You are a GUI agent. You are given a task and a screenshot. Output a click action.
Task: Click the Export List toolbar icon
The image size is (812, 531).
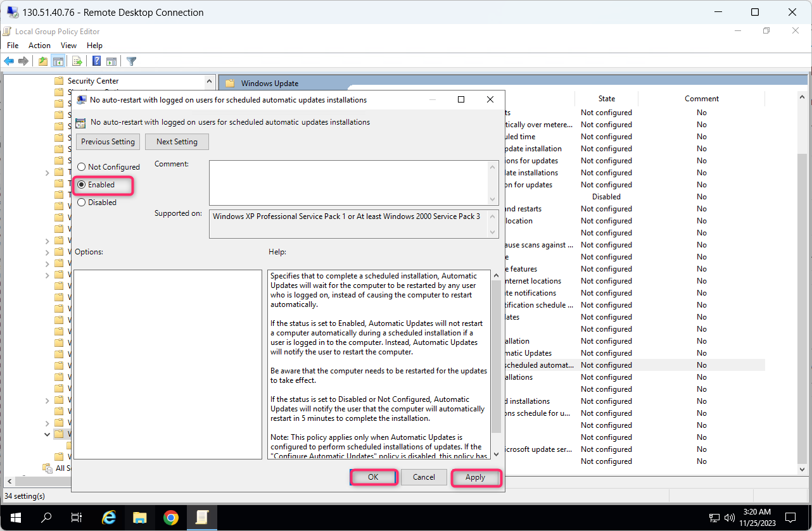click(77, 61)
